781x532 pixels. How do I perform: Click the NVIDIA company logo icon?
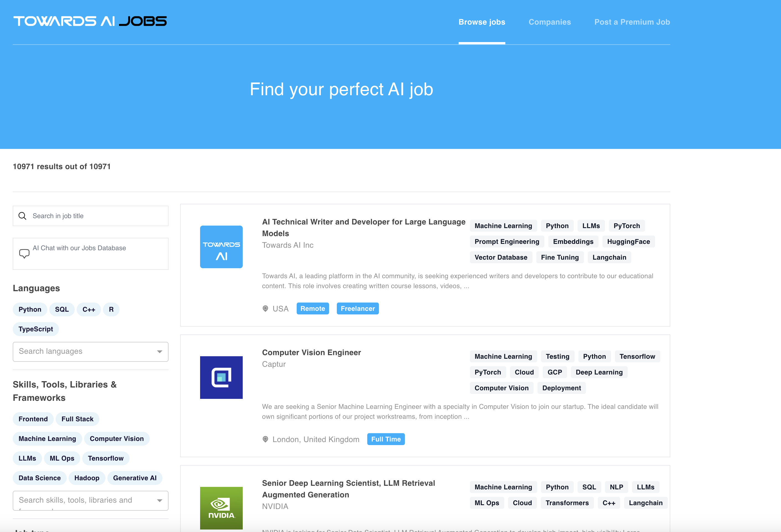click(x=221, y=508)
